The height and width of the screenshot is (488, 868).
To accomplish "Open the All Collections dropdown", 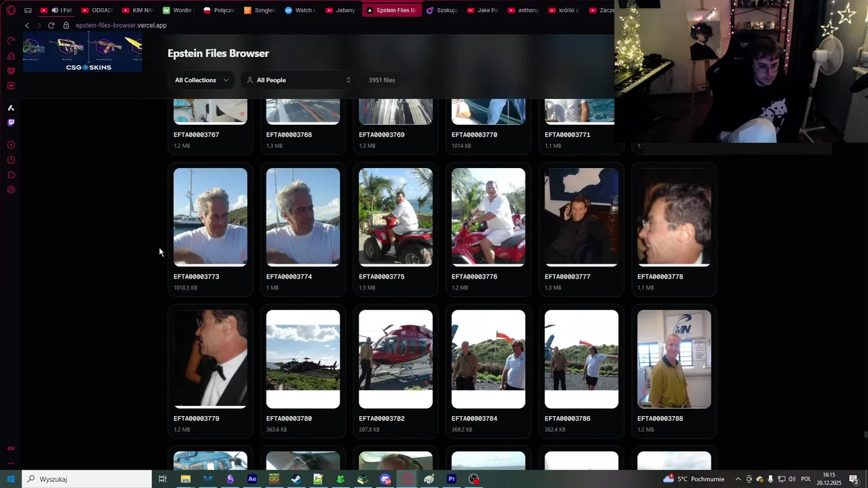I will click(x=201, y=80).
